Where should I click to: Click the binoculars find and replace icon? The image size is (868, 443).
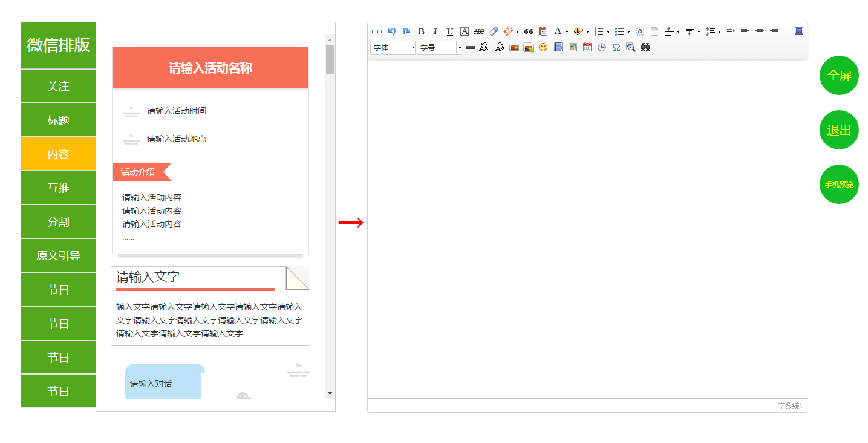645,47
